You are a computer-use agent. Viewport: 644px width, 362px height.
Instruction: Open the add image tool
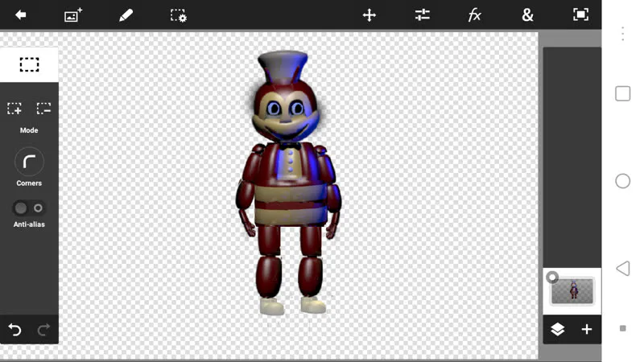(73, 15)
